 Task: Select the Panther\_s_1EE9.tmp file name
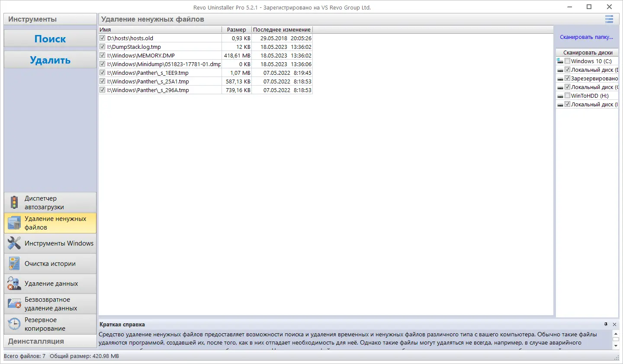click(x=148, y=73)
